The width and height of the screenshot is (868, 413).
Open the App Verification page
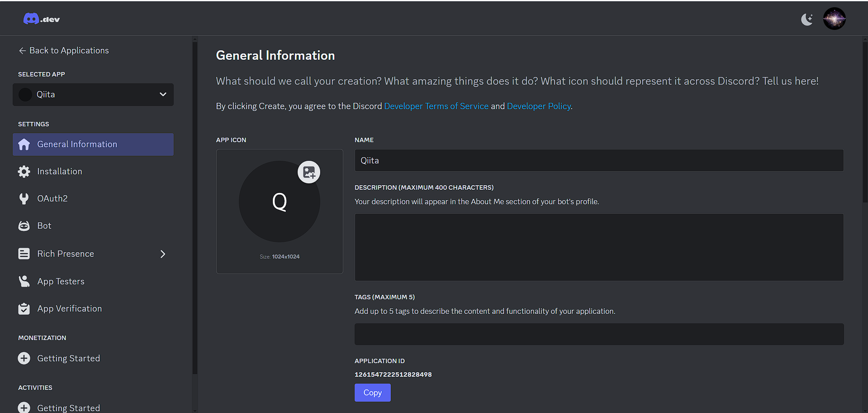[93, 308]
